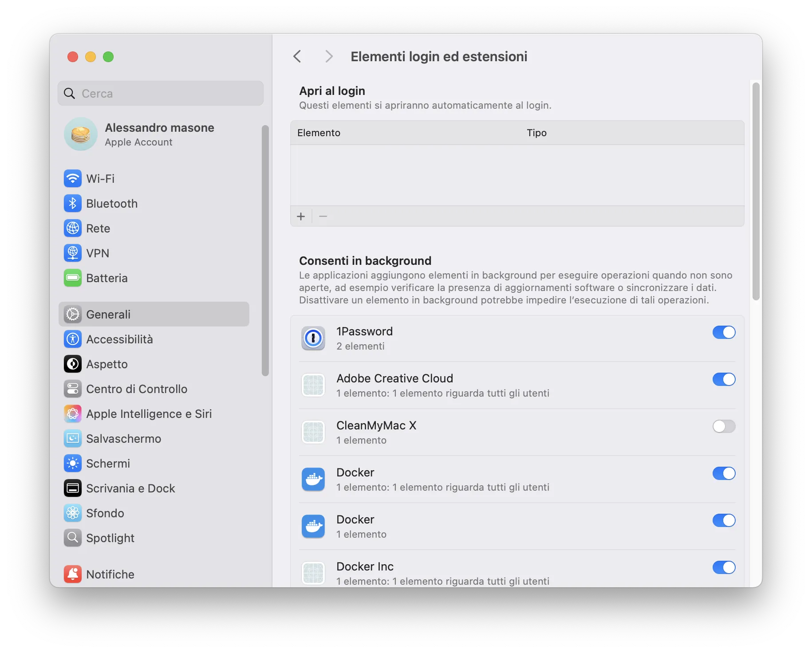Add a login item with plus button

tap(301, 216)
